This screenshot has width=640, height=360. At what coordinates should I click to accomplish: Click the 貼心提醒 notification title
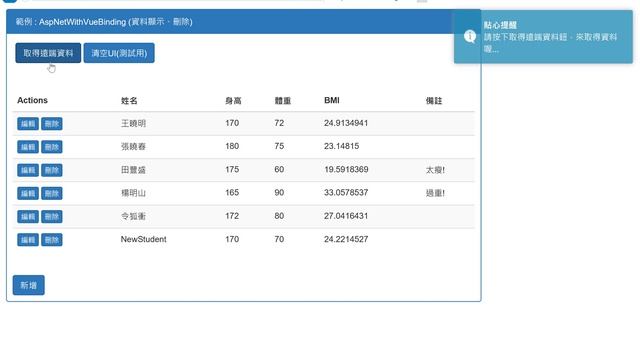(500, 25)
